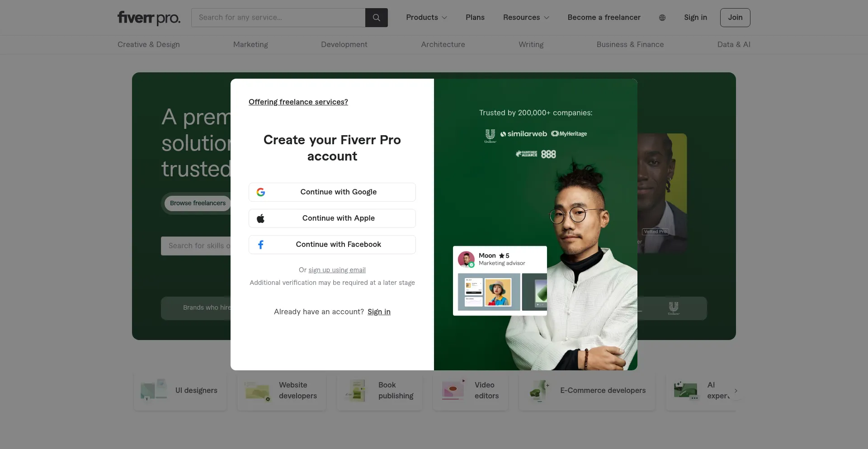The height and width of the screenshot is (449, 868).
Task: Open Marketing category
Action: coord(250,45)
